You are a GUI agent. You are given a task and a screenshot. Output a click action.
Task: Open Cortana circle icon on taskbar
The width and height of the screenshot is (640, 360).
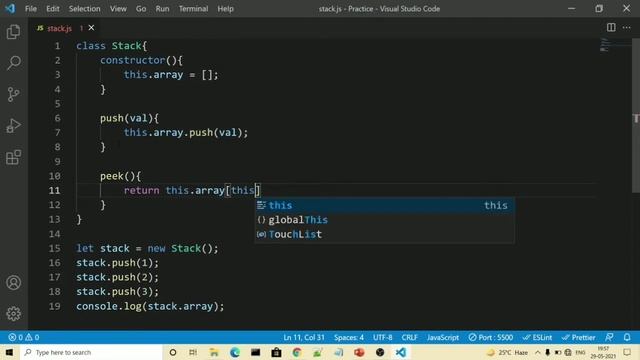[x=173, y=352]
